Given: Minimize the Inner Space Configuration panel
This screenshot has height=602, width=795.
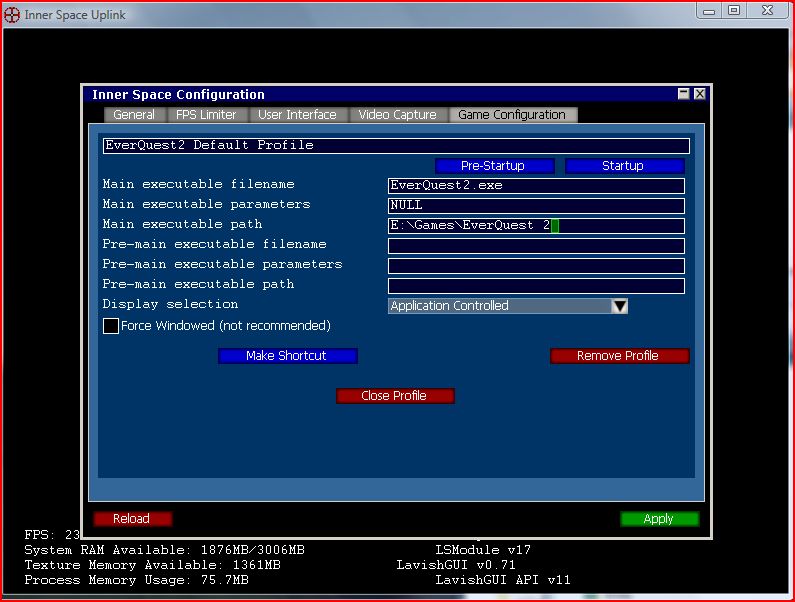Looking at the screenshot, I should click(x=684, y=94).
